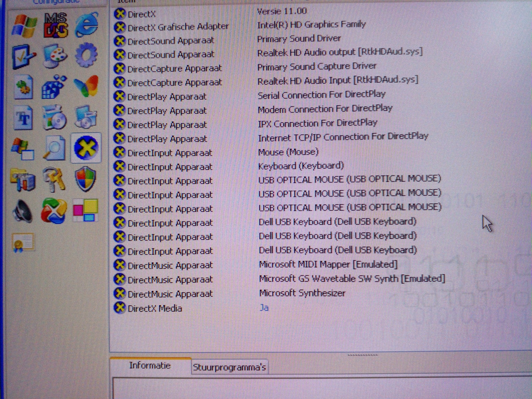Open the Stuurprogramma's tab

click(x=229, y=367)
